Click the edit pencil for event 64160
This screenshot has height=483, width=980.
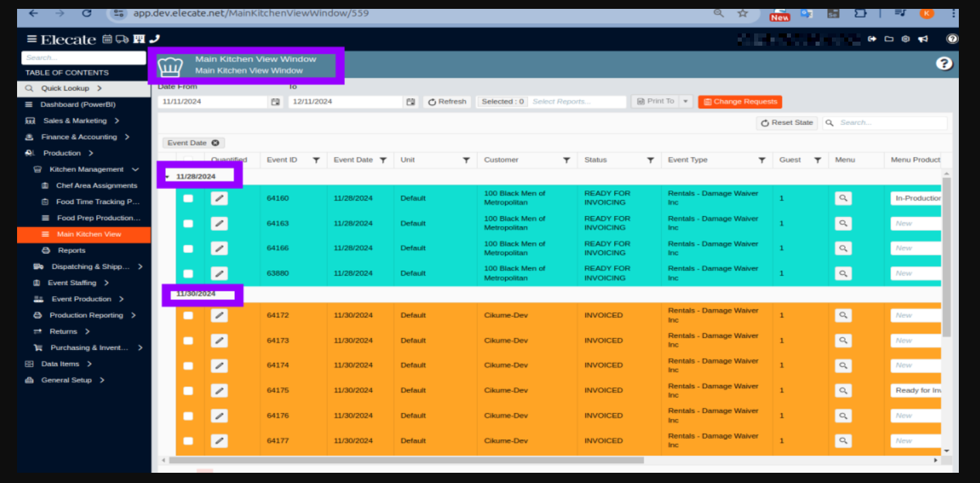[219, 199]
